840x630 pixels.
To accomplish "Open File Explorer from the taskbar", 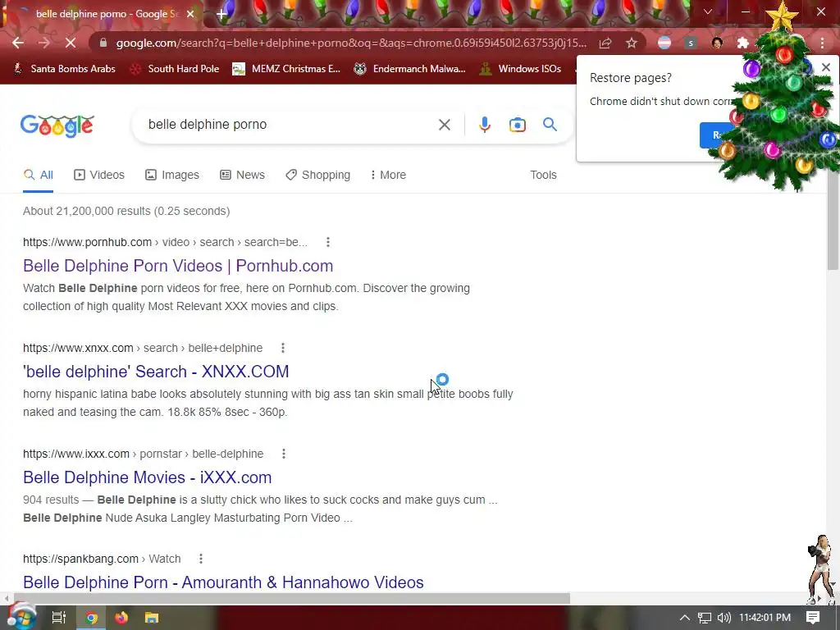I will [x=152, y=618].
